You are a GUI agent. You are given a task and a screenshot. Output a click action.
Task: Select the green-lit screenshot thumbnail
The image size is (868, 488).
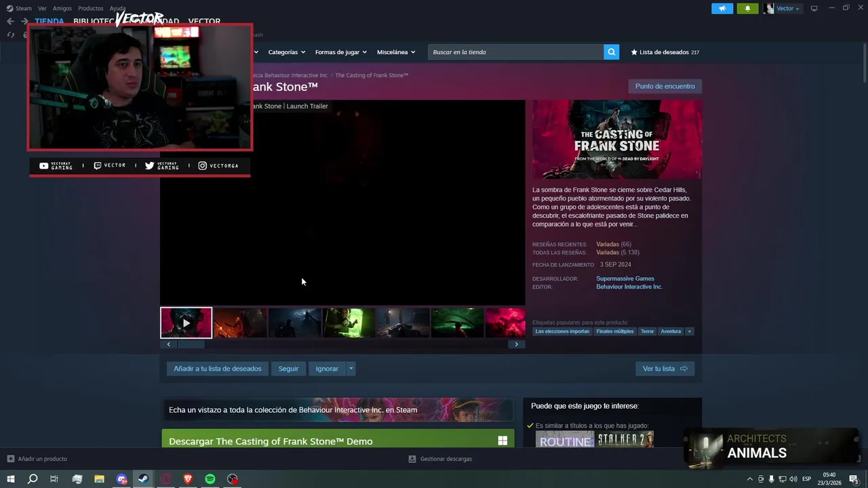coord(349,323)
